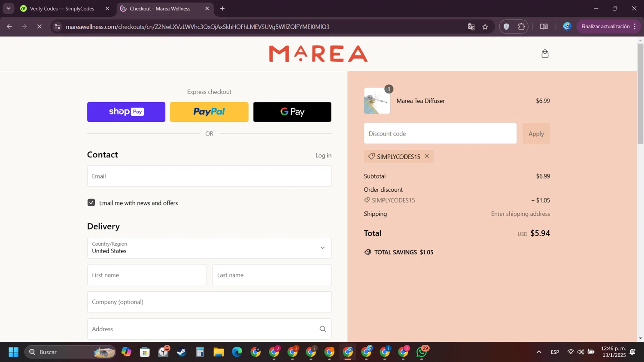Click the browser address bar URL
This screenshot has height=362, width=644.
(x=197, y=27)
